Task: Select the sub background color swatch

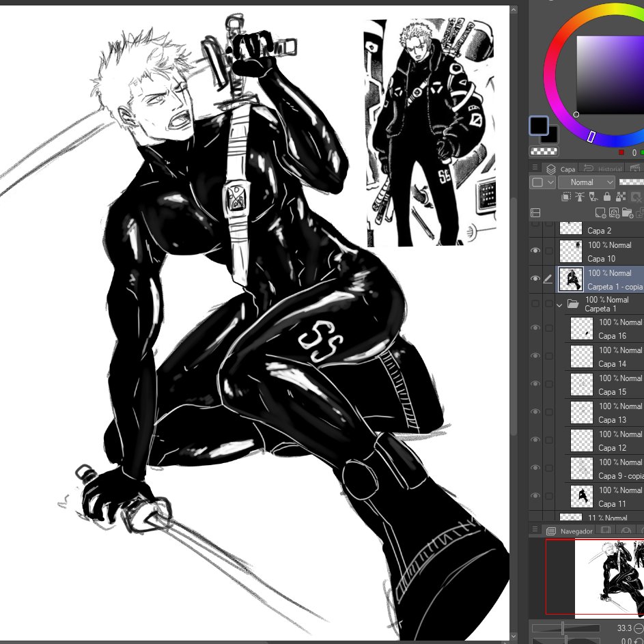Action: click(552, 136)
